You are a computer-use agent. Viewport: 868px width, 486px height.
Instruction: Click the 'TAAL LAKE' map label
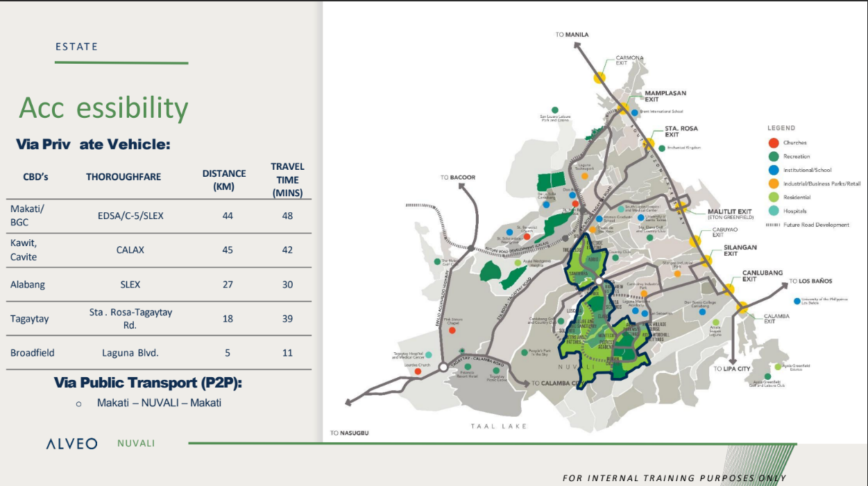pyautogui.click(x=499, y=426)
